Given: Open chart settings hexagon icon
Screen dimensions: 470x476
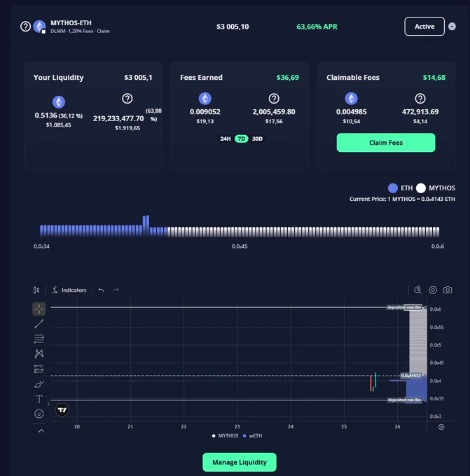Looking at the screenshot, I should pyautogui.click(x=433, y=290).
